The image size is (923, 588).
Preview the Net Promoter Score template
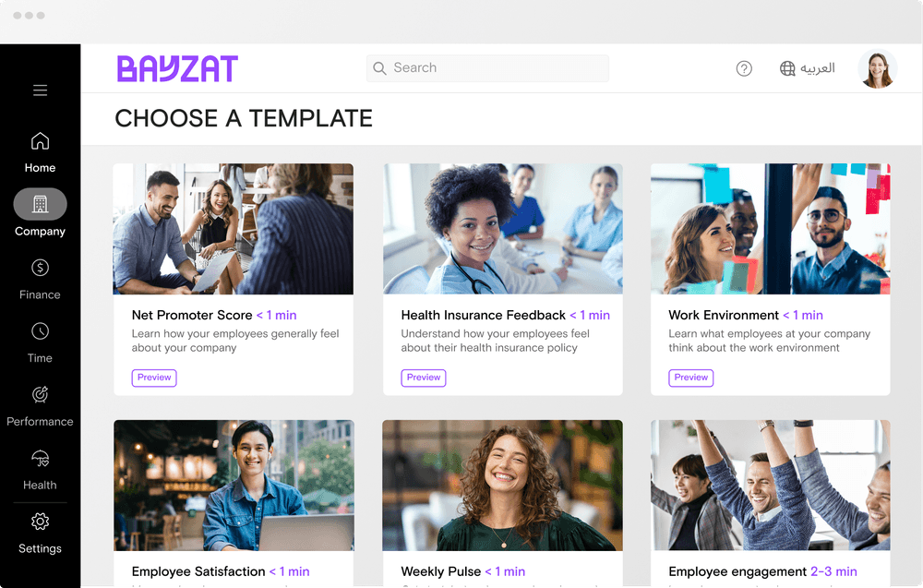click(154, 378)
